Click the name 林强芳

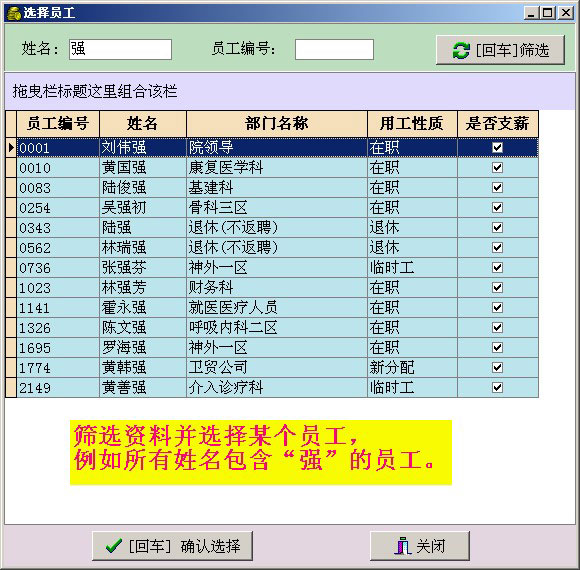(x=124, y=287)
